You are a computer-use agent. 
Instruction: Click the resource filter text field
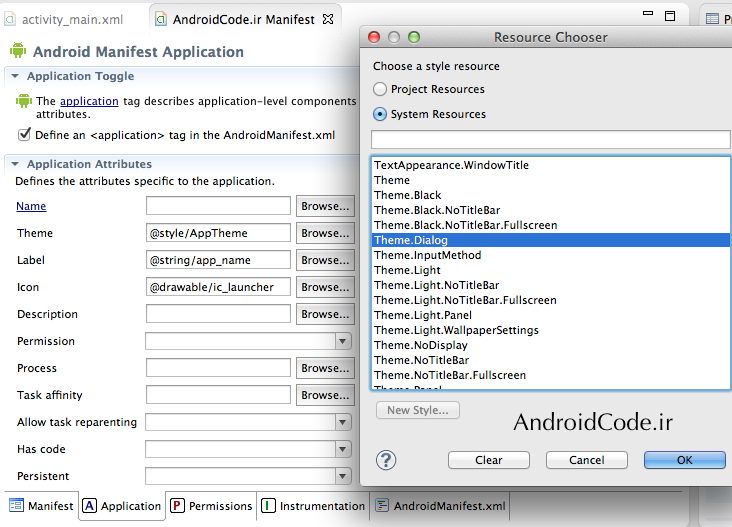[550, 139]
